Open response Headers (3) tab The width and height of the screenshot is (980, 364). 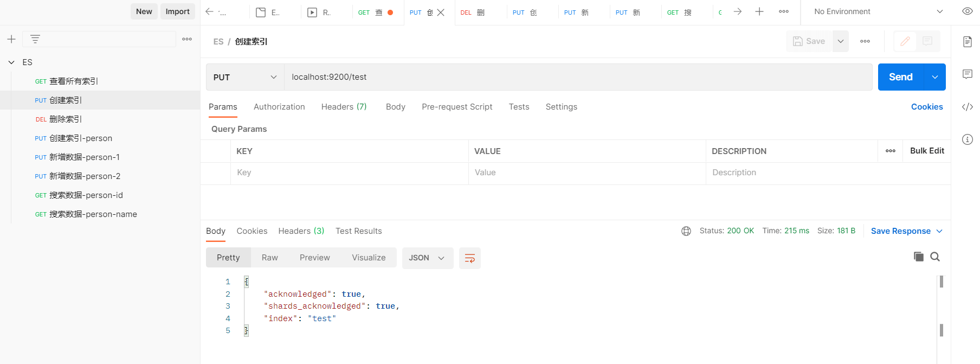pos(301,231)
